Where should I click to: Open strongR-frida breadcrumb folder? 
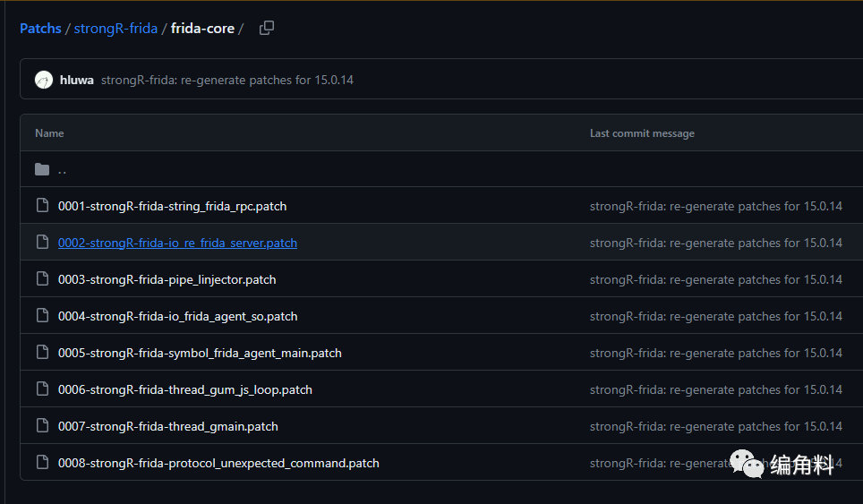115,28
